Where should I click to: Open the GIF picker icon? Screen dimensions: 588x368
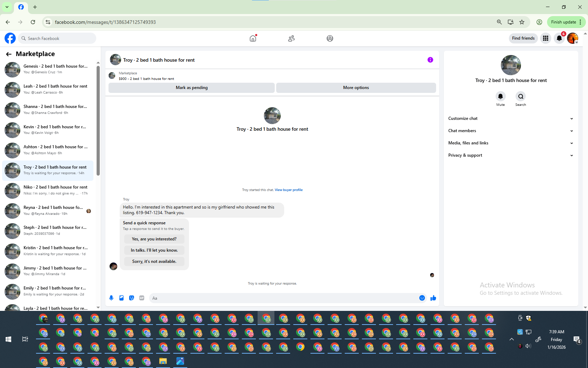[x=142, y=298]
